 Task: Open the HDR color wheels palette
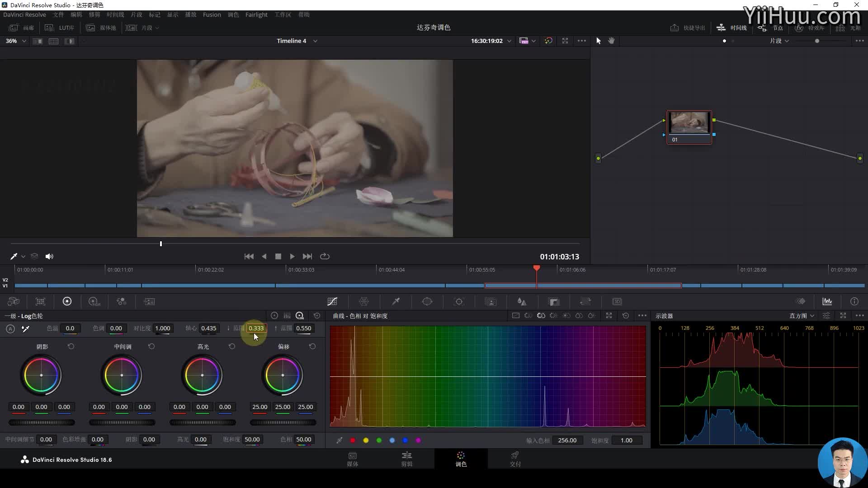pyautogui.click(x=94, y=301)
